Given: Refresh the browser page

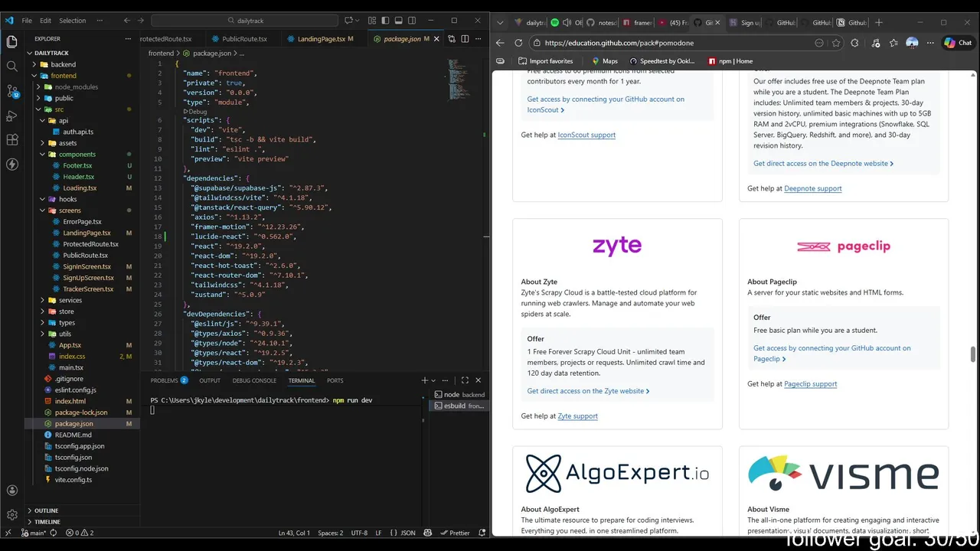Looking at the screenshot, I should click(x=518, y=43).
